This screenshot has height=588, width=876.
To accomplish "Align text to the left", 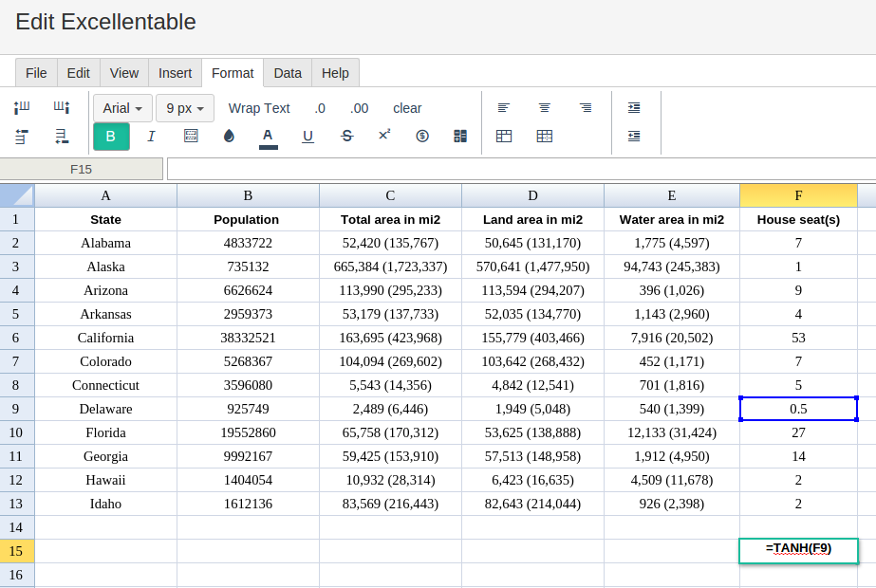I will [504, 108].
